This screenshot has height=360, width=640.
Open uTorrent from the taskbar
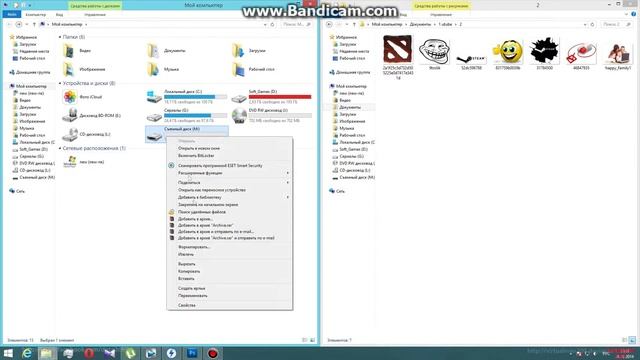pyautogui.click(x=130, y=353)
